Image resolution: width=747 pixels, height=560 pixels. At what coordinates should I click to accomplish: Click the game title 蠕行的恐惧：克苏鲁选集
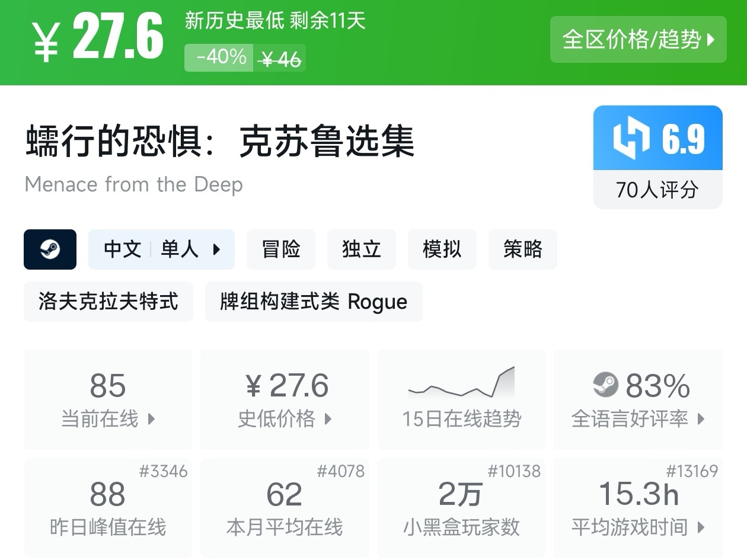point(220,141)
